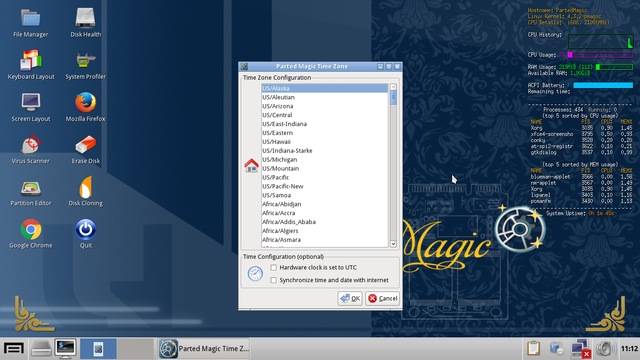
Task: Click the scroll up arrow of the timezone list
Action: coord(393,87)
